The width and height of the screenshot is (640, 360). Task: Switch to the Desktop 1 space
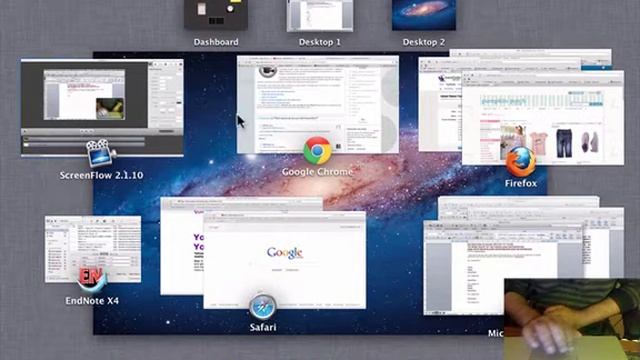click(x=320, y=16)
